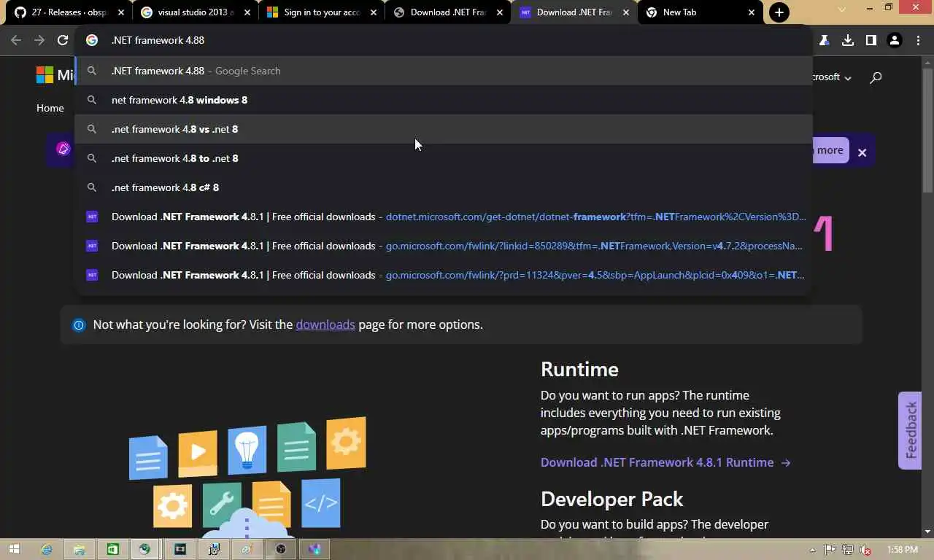This screenshot has width=934, height=560.
Task: Close the 'visual studio 2013' tab
Action: (x=247, y=12)
